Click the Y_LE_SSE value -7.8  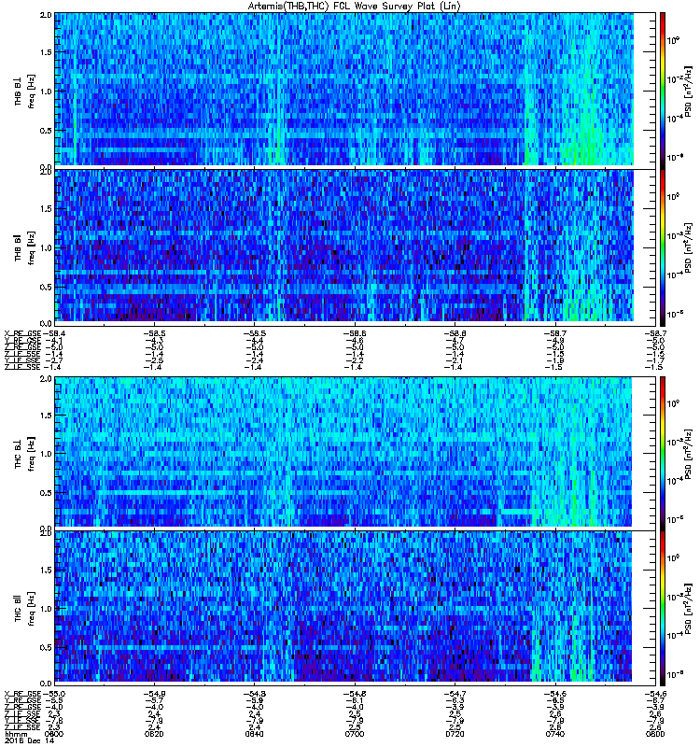(54, 720)
